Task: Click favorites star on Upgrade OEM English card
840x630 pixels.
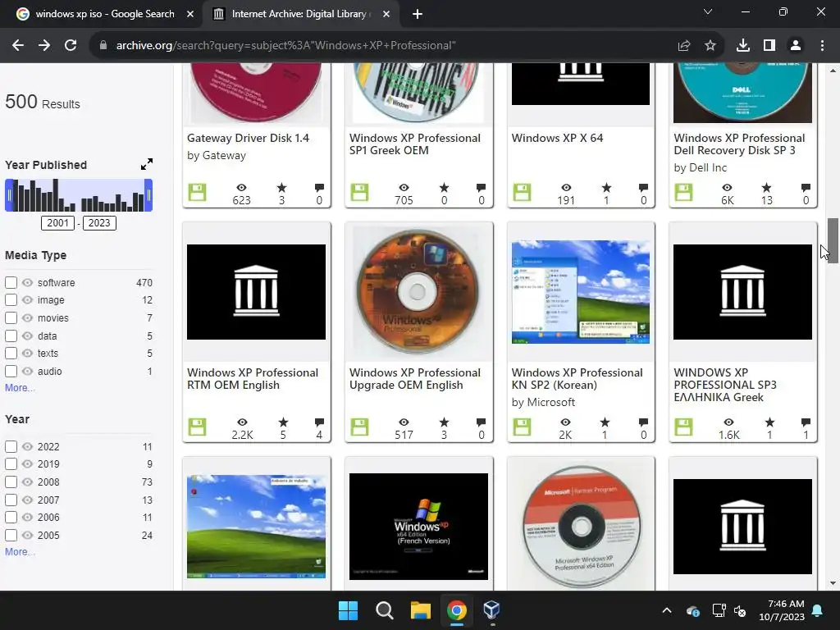Action: pos(444,422)
